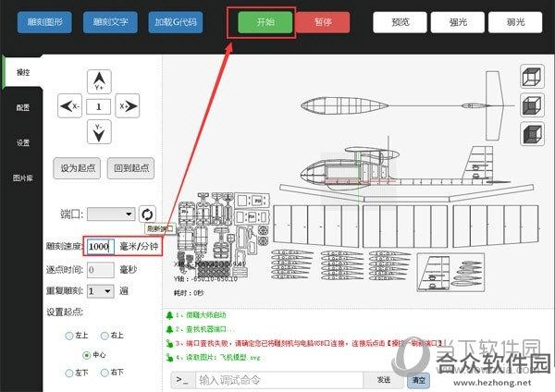Click the 逐点时间 input field
555x392 pixels.
101,270
